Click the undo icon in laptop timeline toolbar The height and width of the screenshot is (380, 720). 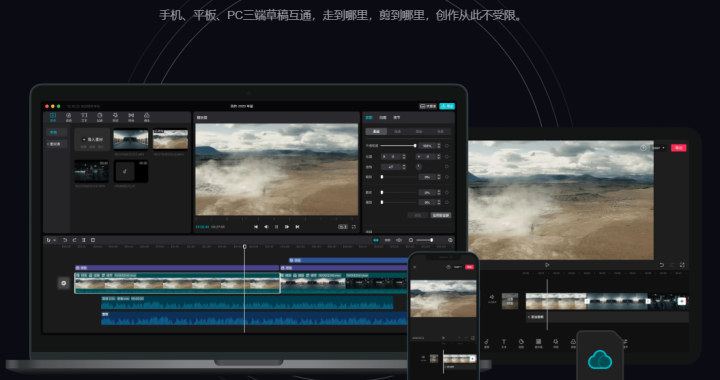point(65,240)
